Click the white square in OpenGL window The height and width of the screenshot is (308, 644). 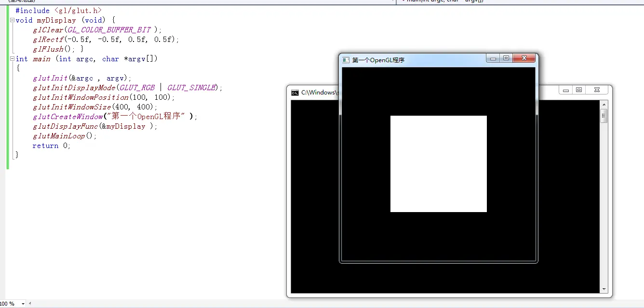(x=439, y=164)
